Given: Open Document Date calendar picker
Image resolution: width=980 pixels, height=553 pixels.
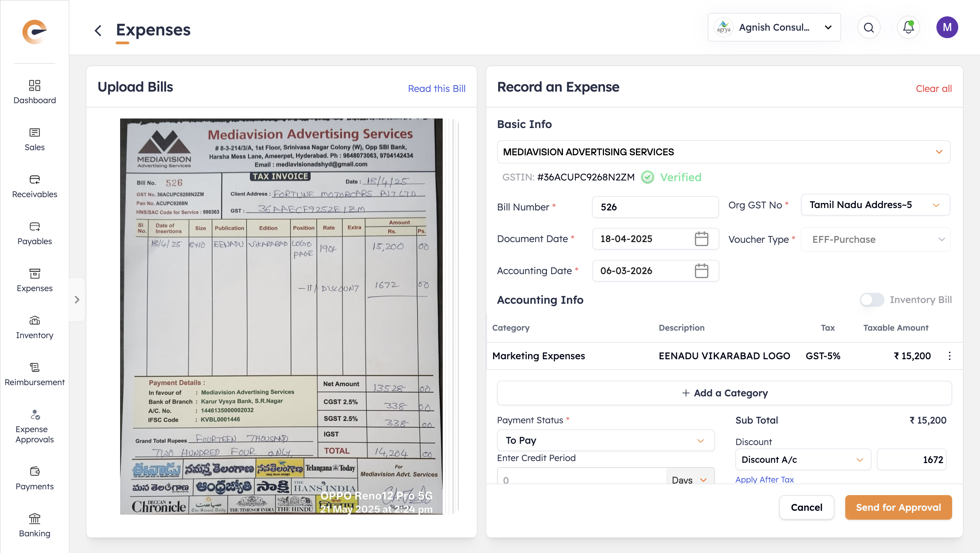Looking at the screenshot, I should tap(701, 239).
